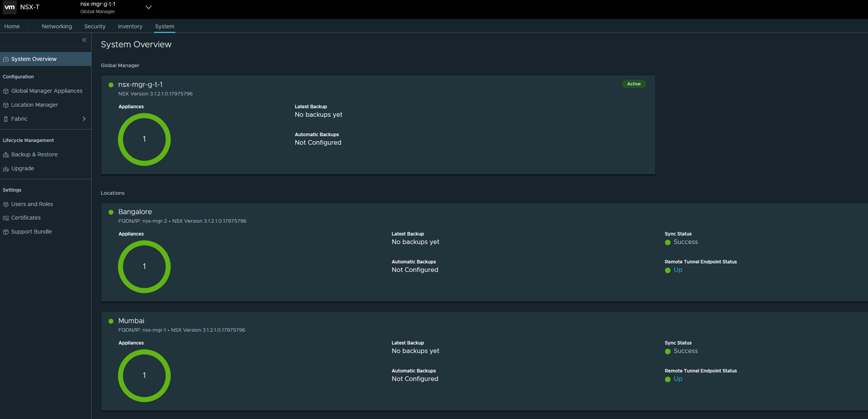Click the Bangalore appliances donut chart

[x=144, y=267]
